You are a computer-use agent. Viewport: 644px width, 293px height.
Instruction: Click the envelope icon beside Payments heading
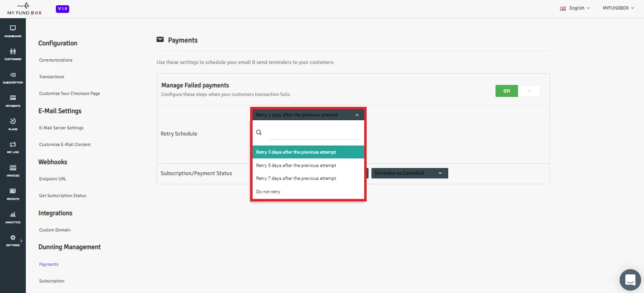click(x=160, y=40)
